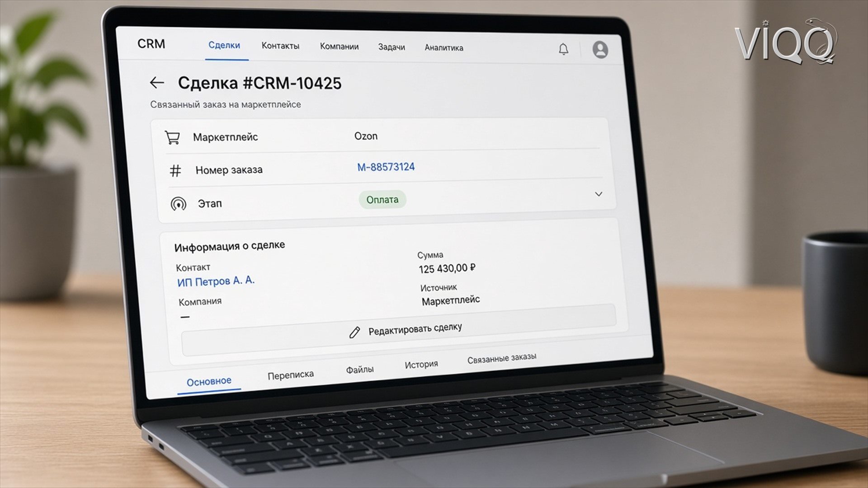Click the Контакт field label
Viewport: 868px width, 488px height.
click(193, 267)
